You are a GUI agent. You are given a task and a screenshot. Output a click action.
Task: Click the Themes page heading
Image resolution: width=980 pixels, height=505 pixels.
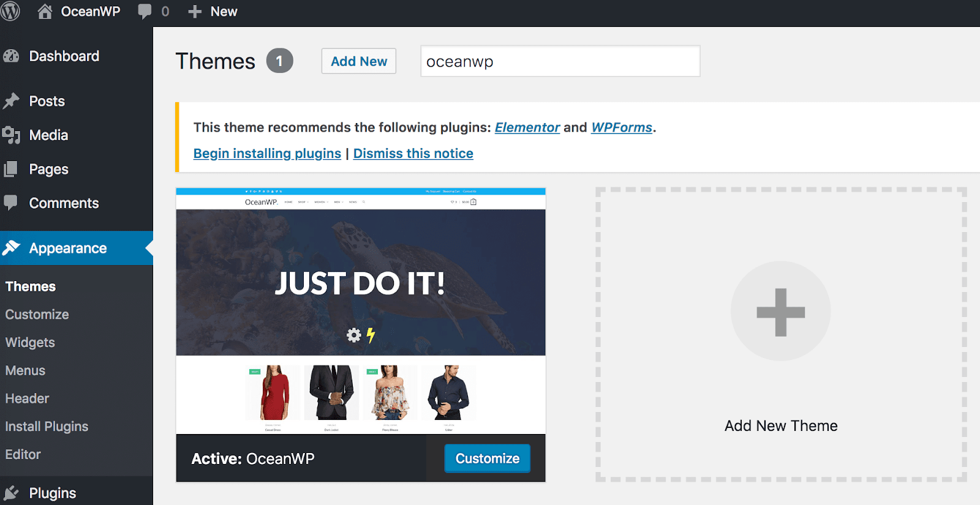(x=216, y=61)
